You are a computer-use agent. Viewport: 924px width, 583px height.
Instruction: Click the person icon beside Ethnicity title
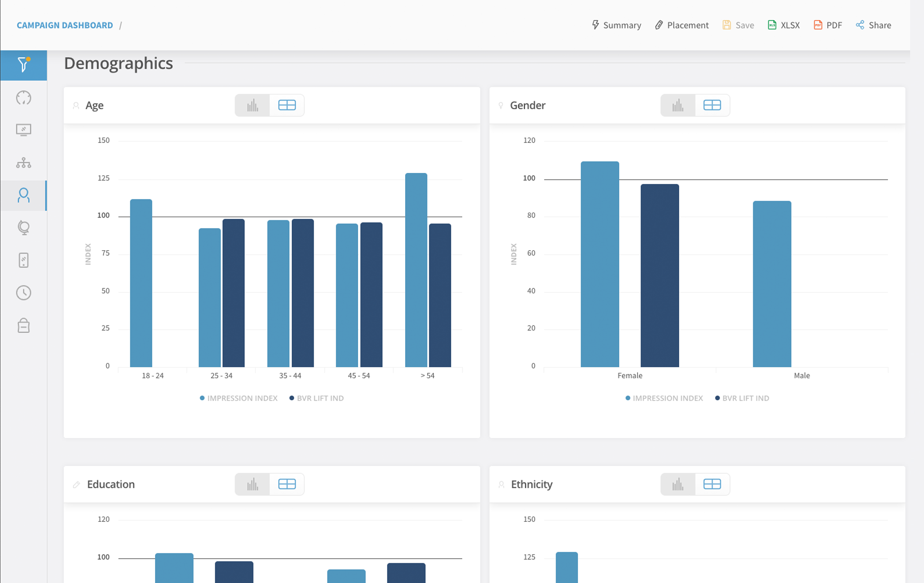501,484
